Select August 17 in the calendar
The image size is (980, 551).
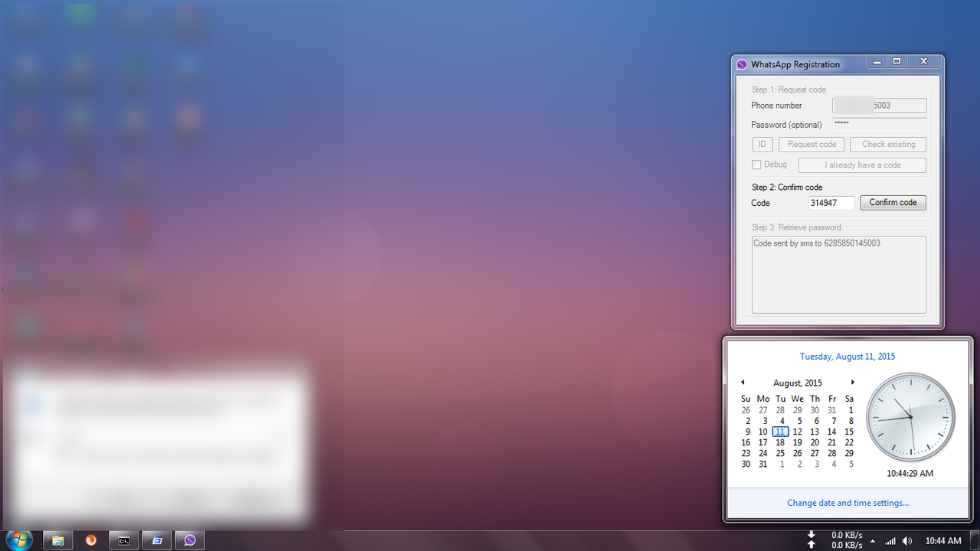[763, 442]
